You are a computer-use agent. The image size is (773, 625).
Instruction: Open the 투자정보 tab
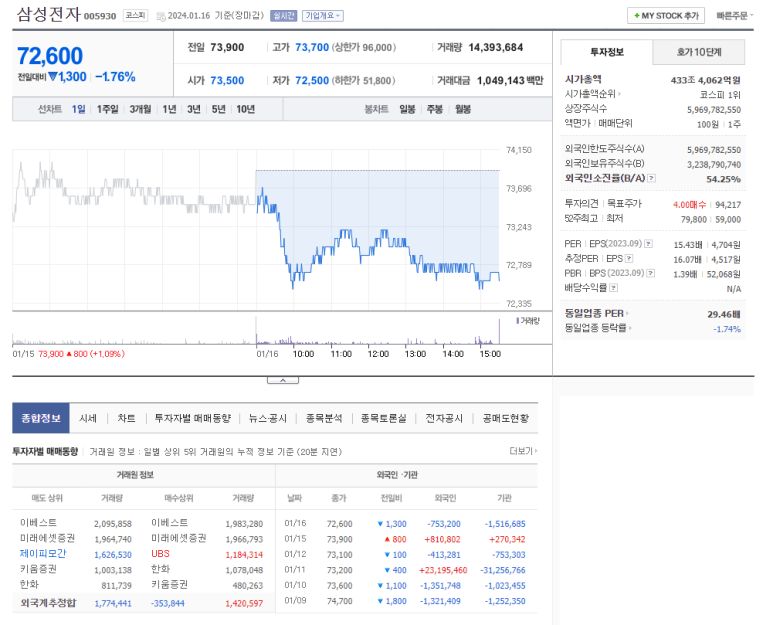[x=607, y=52]
